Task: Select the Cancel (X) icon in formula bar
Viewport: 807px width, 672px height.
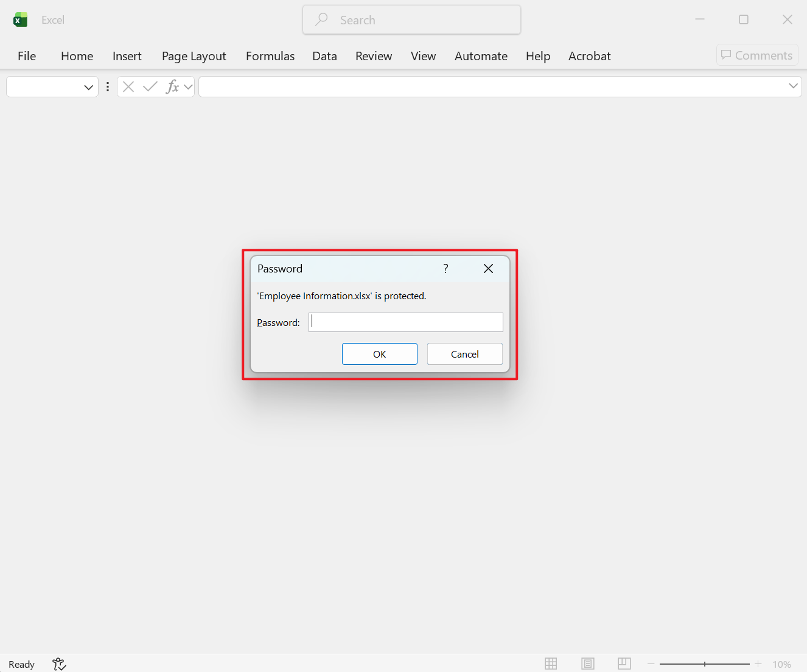Action: pyautogui.click(x=128, y=86)
